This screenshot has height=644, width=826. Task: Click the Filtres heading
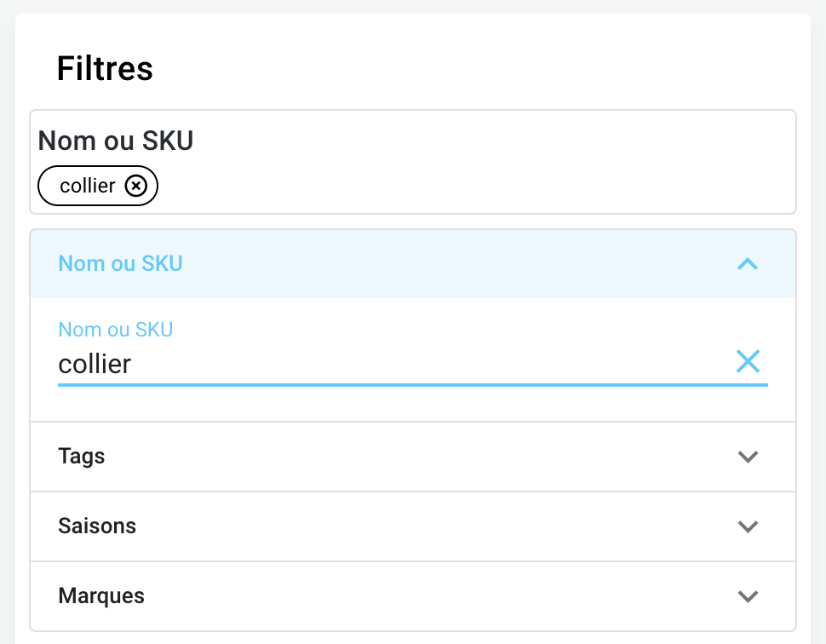click(x=105, y=68)
